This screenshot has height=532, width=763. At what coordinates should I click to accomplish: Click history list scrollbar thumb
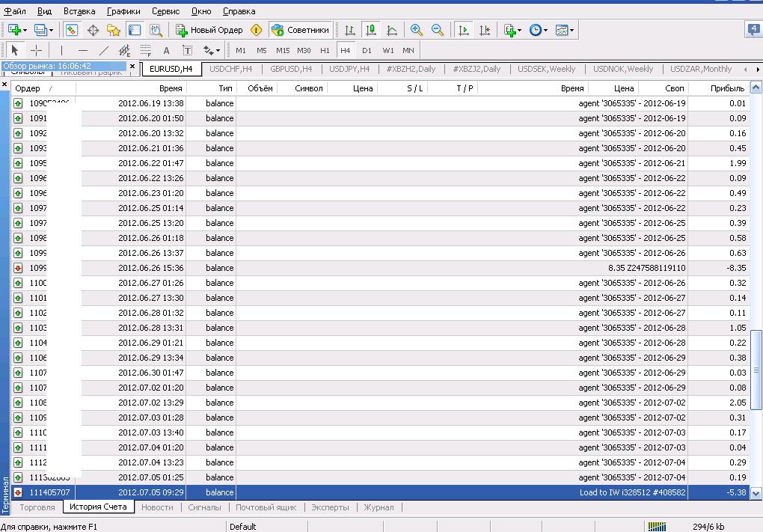click(x=756, y=370)
